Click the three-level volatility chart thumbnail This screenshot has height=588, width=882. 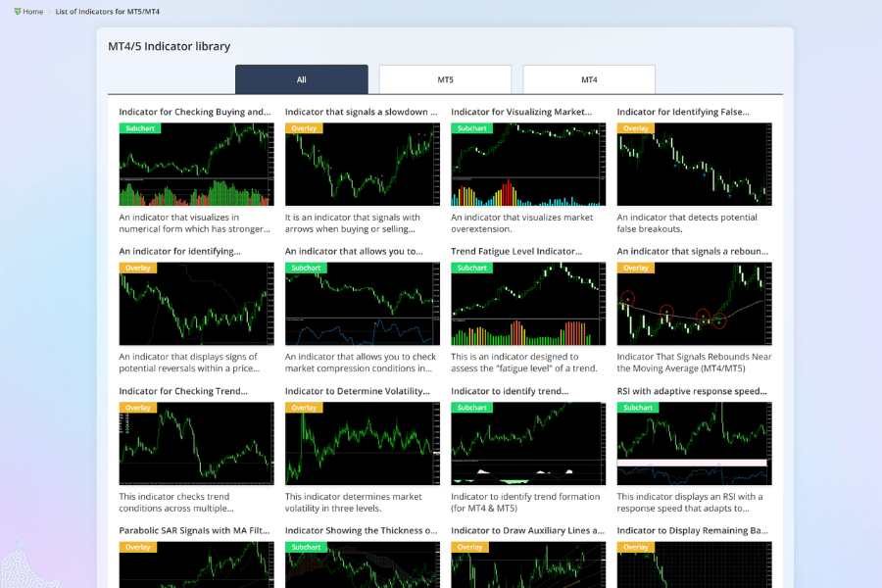point(363,443)
